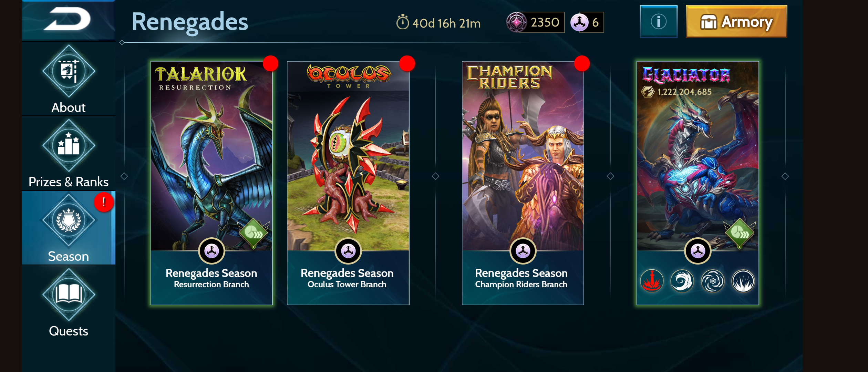Select the Season tab
The width and height of the screenshot is (868, 372).
[x=68, y=228]
